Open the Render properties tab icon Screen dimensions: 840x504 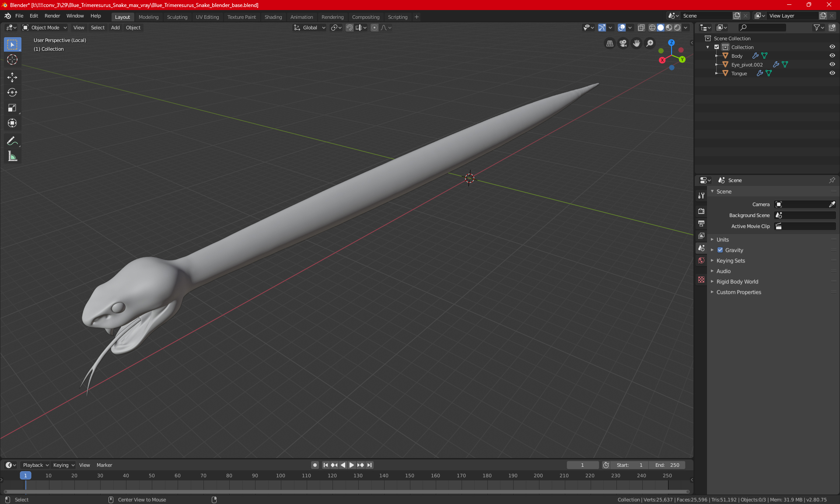tap(701, 211)
